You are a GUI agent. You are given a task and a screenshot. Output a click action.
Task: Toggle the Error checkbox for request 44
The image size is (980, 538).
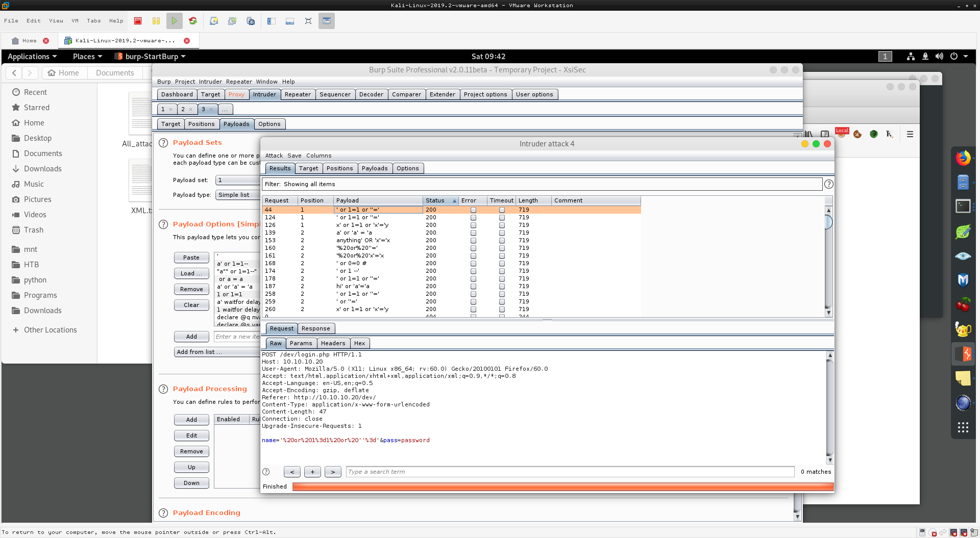tap(473, 210)
